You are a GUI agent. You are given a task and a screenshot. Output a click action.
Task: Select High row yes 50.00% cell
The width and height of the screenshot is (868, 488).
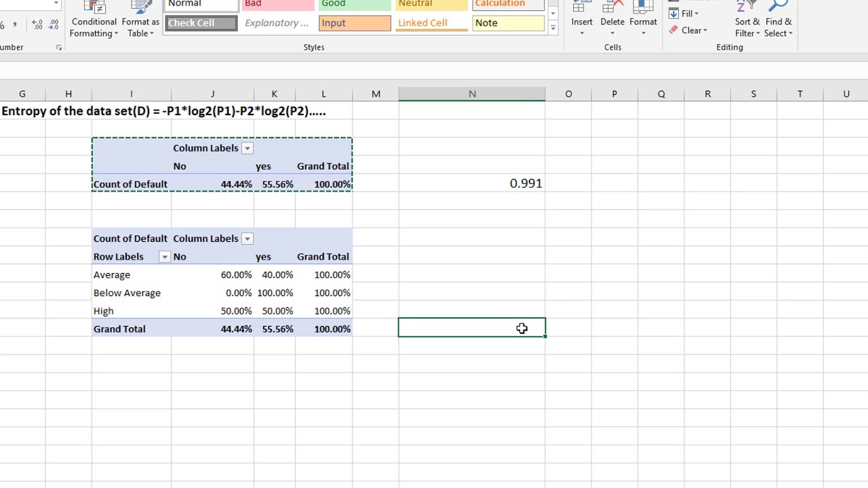(x=275, y=311)
